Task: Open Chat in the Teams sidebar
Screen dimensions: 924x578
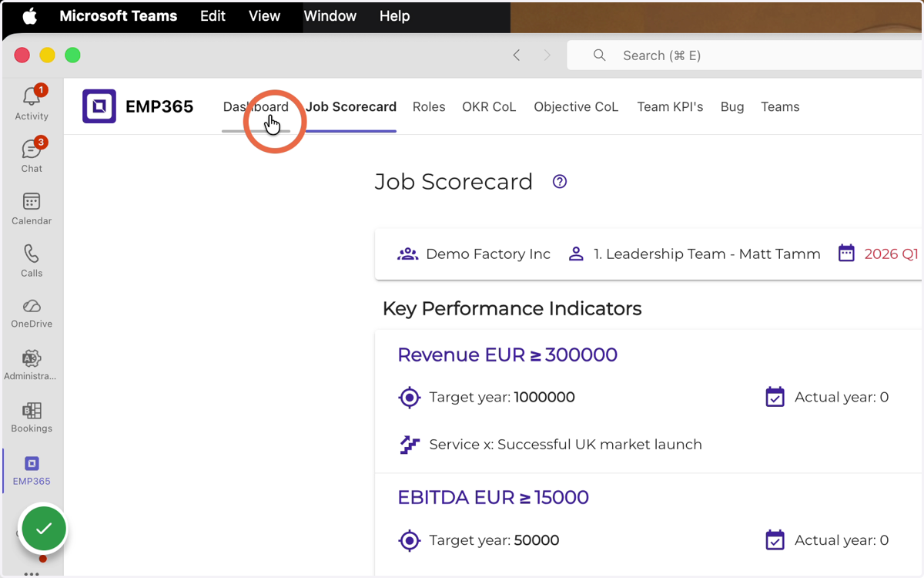Action: tap(32, 156)
